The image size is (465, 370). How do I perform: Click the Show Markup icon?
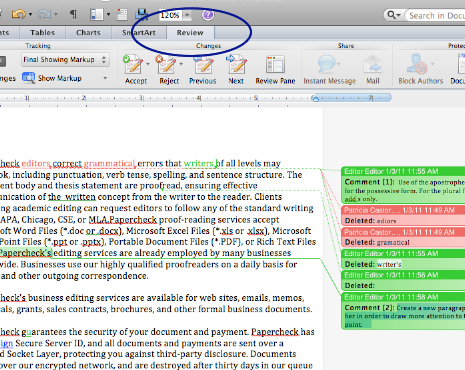click(x=28, y=78)
